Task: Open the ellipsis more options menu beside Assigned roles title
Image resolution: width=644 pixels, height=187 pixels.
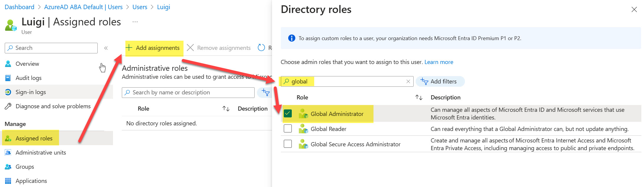Action: [135, 22]
